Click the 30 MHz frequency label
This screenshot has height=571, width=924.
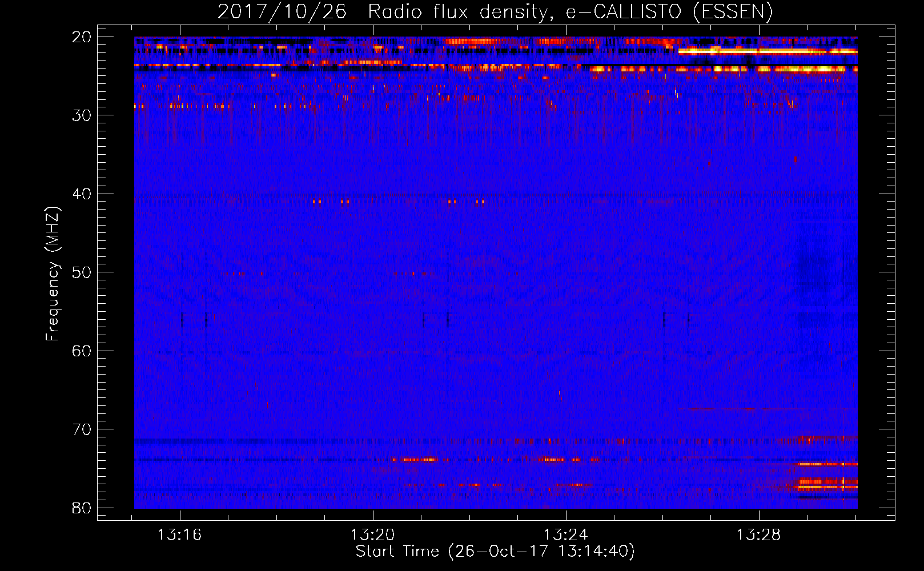(82, 115)
